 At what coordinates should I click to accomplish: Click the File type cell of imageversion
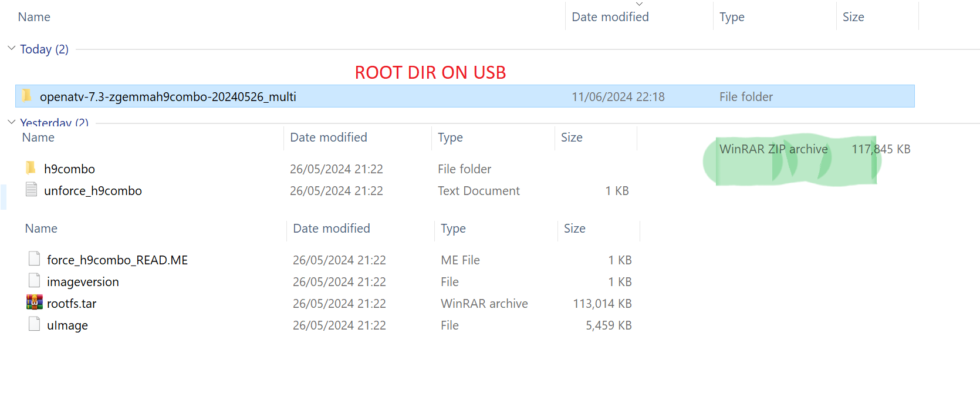point(450,282)
